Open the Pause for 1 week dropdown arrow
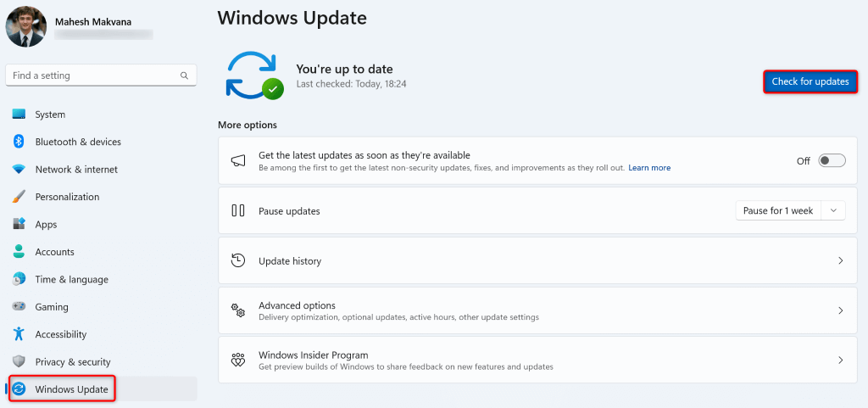This screenshot has height=408, width=868. coord(834,210)
